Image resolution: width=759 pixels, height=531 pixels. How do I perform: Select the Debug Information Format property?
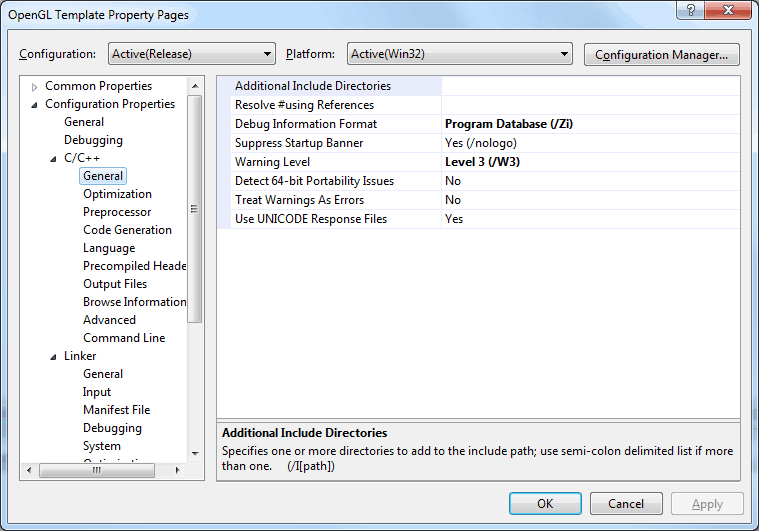tap(336, 124)
